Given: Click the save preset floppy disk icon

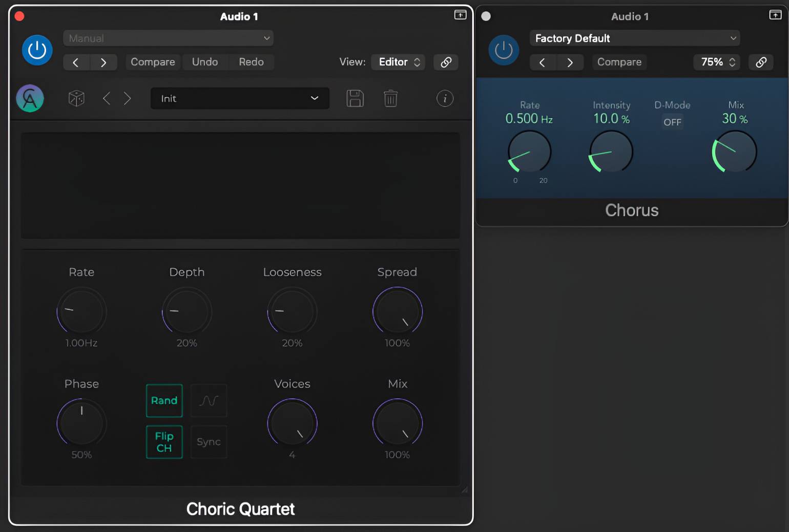Looking at the screenshot, I should (355, 98).
